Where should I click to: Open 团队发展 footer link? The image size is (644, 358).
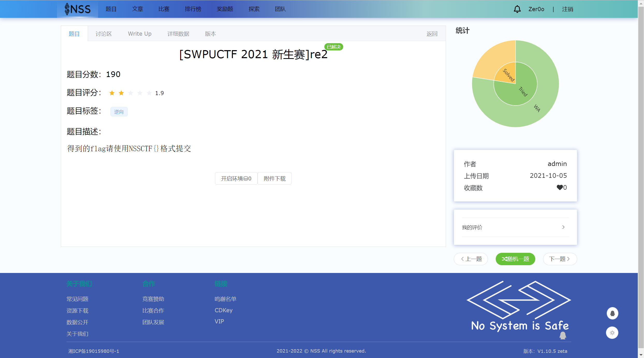click(x=153, y=322)
